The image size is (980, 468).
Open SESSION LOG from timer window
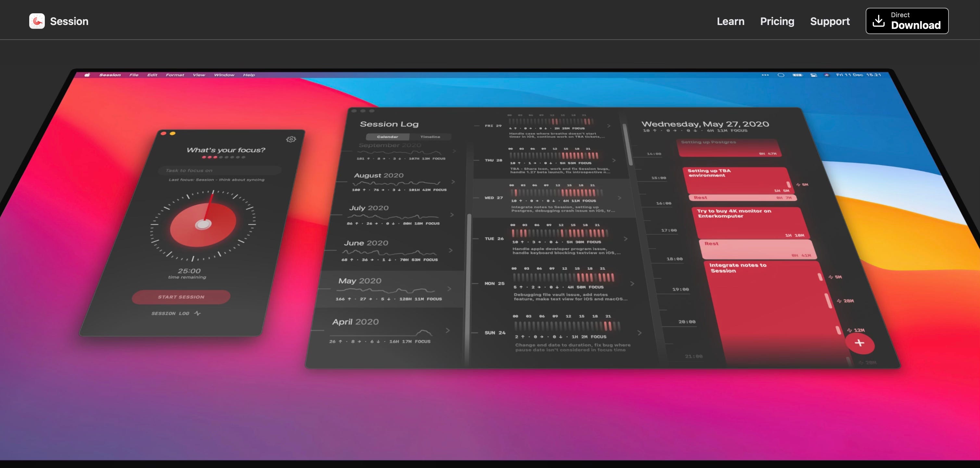(170, 313)
